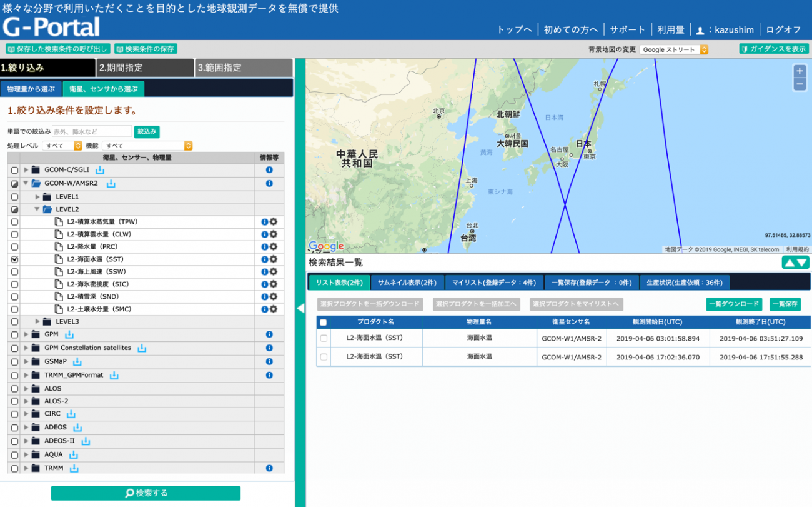Expand the LEVEL1 folder
Viewport: 812px width, 507px height.
tap(37, 197)
